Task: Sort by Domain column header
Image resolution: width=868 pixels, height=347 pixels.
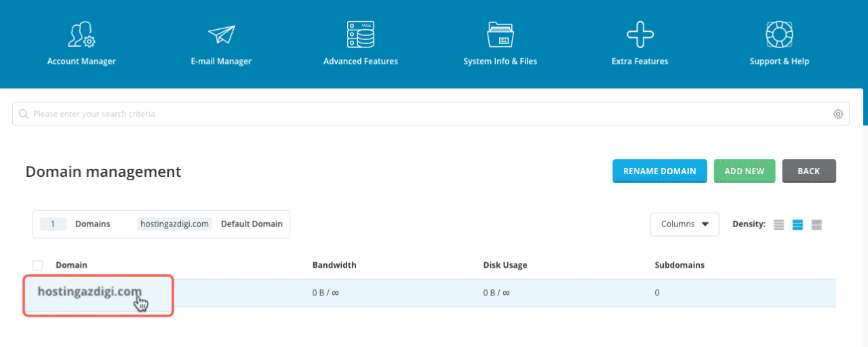Action: tap(71, 265)
